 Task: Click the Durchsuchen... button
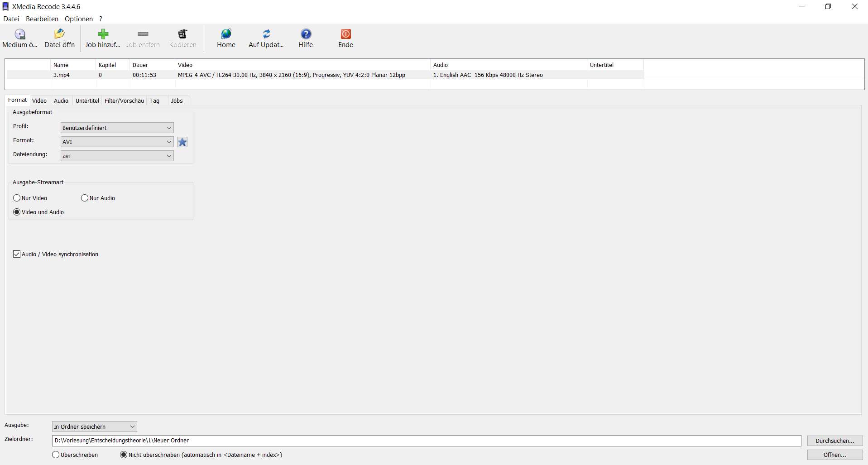tap(835, 441)
